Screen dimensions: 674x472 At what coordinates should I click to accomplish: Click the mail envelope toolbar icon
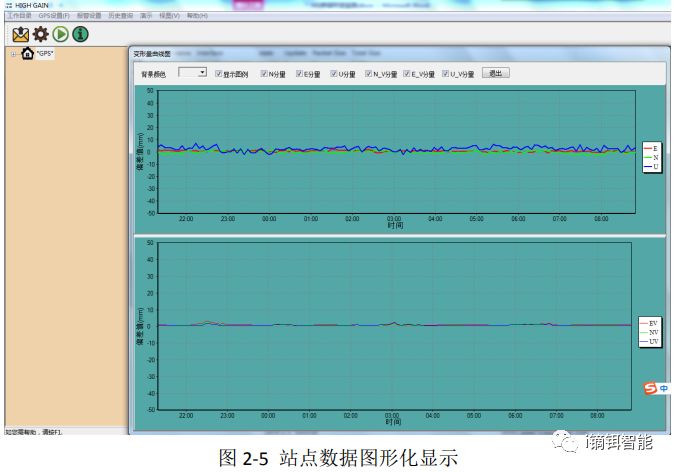point(20,34)
